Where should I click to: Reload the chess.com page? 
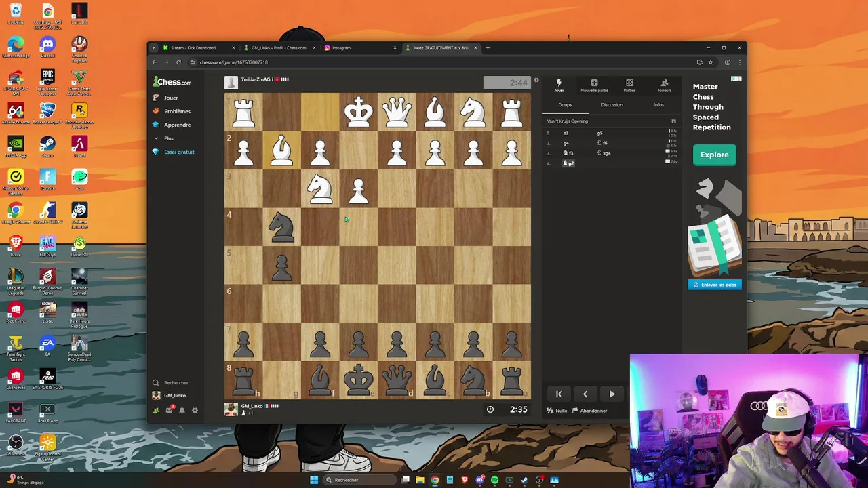point(178,62)
